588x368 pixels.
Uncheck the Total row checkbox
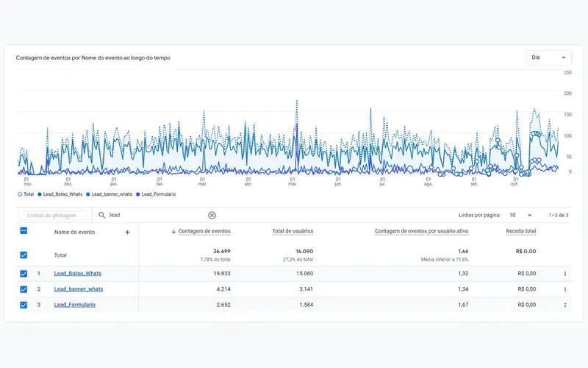pyautogui.click(x=24, y=255)
